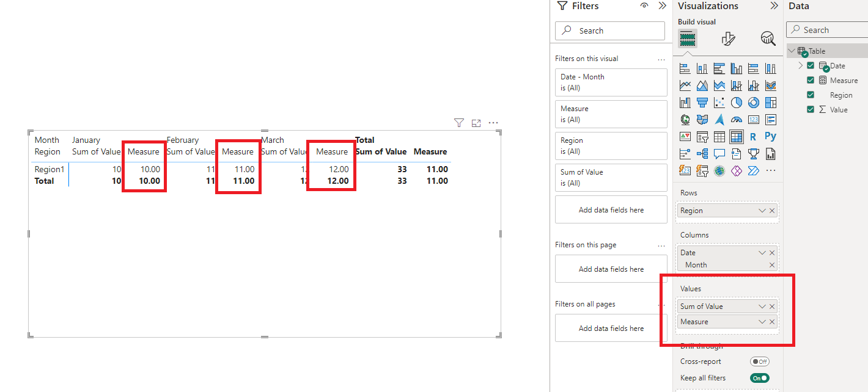
Task: Collapse the Visualizations pane with double chevron
Action: tap(774, 5)
